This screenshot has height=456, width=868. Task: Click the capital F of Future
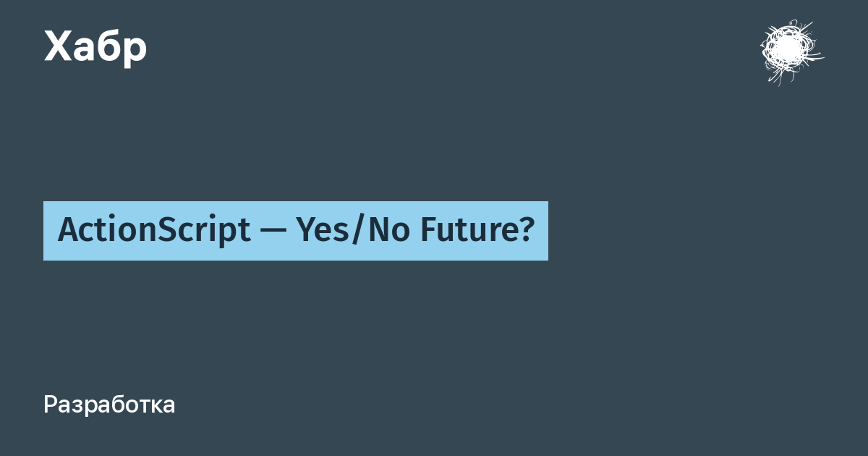427,231
